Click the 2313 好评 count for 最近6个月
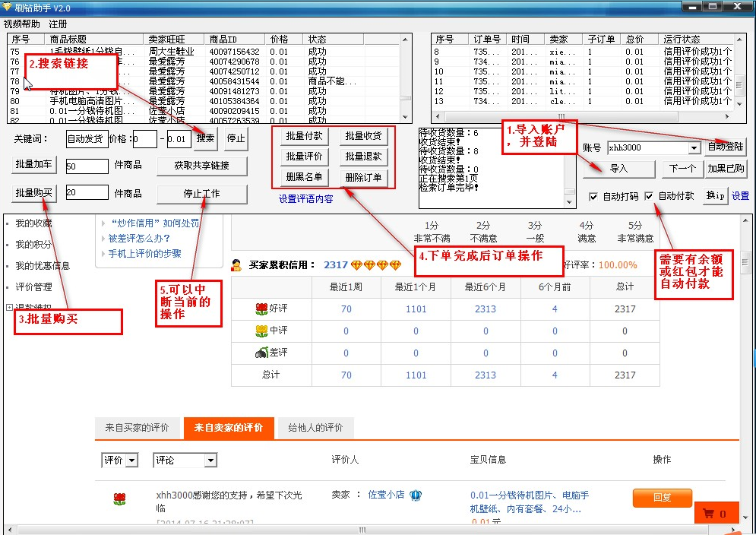756x535 pixels. [x=486, y=309]
